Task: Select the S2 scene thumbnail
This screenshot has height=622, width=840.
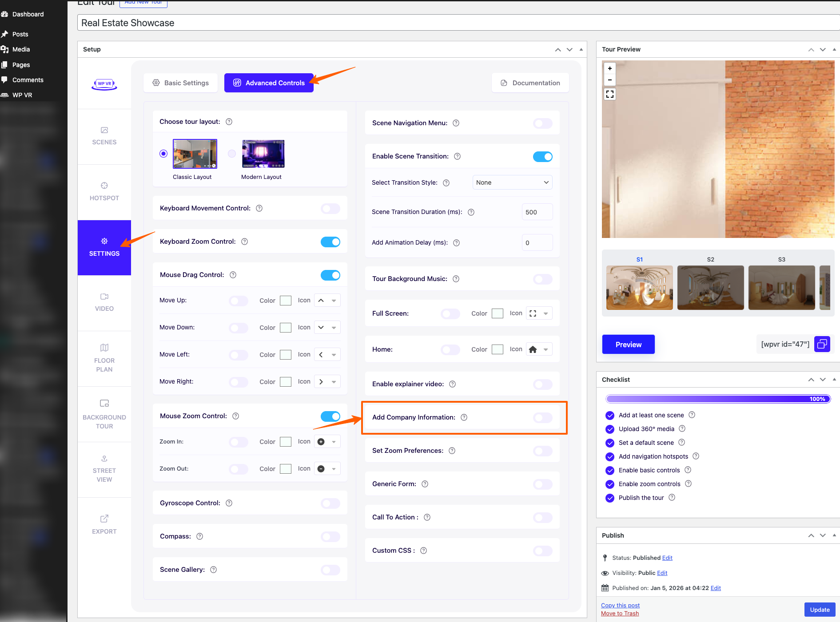Action: pyautogui.click(x=710, y=287)
